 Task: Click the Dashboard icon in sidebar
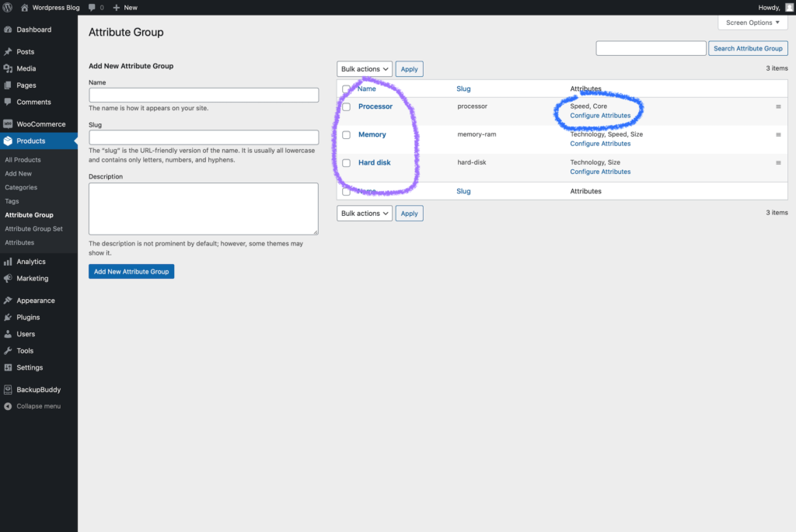(8, 30)
